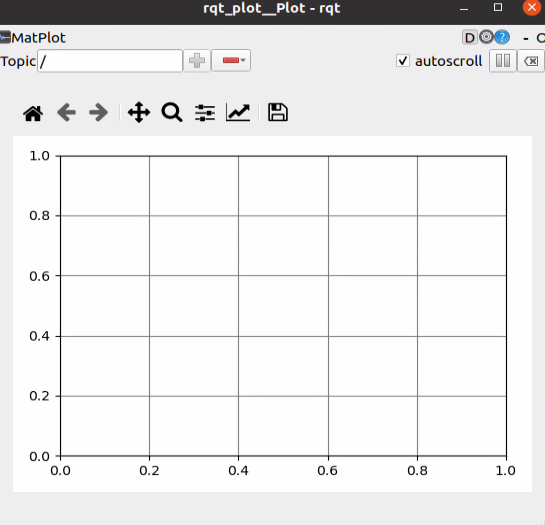Save the figure with floppy icon
The image size is (545, 525).
(278, 112)
